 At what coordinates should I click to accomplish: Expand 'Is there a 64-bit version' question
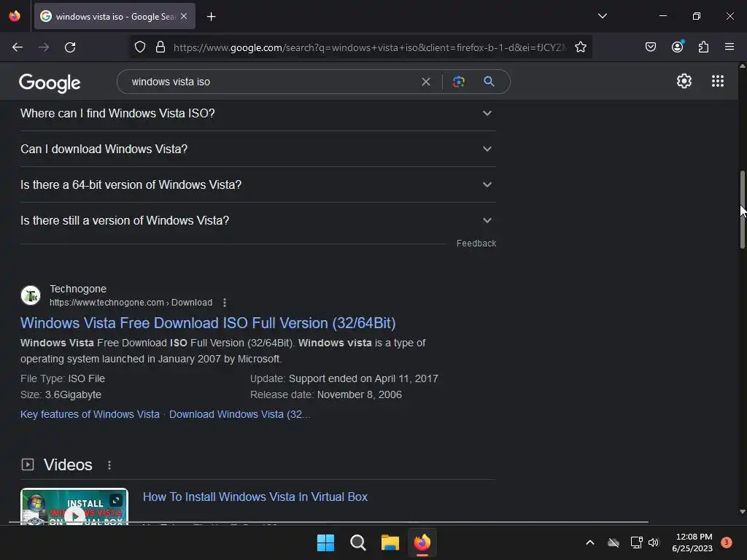258,184
